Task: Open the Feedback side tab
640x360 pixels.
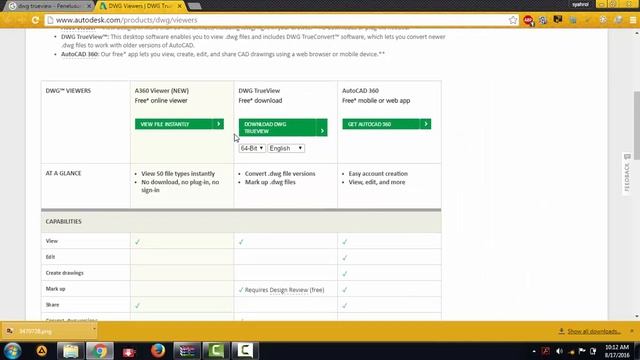Action: click(627, 173)
